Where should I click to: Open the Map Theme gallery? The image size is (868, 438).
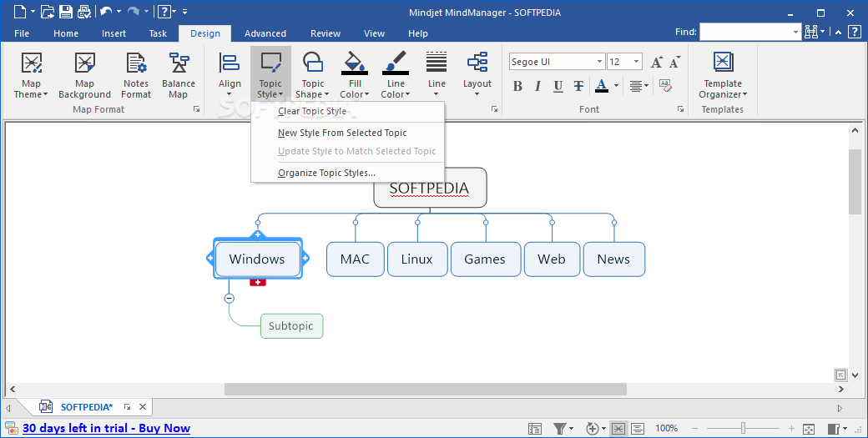point(31,76)
